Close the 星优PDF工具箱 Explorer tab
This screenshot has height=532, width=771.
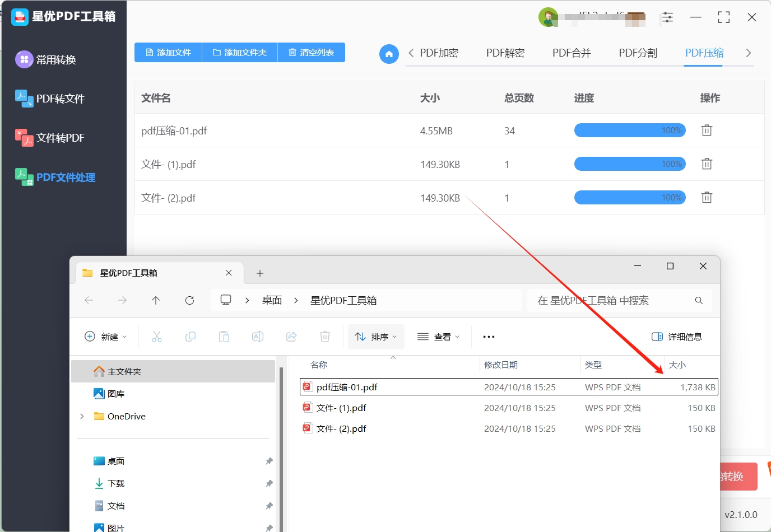(x=229, y=273)
